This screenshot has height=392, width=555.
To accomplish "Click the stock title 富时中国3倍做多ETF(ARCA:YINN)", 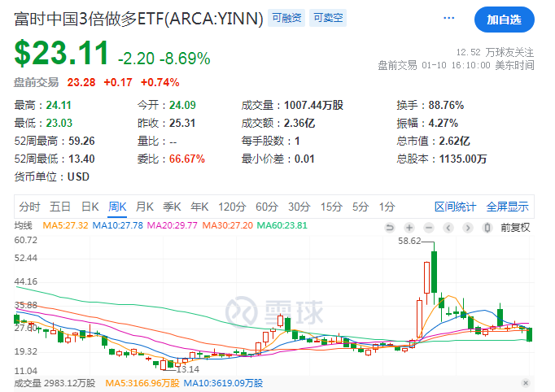I will (138, 19).
